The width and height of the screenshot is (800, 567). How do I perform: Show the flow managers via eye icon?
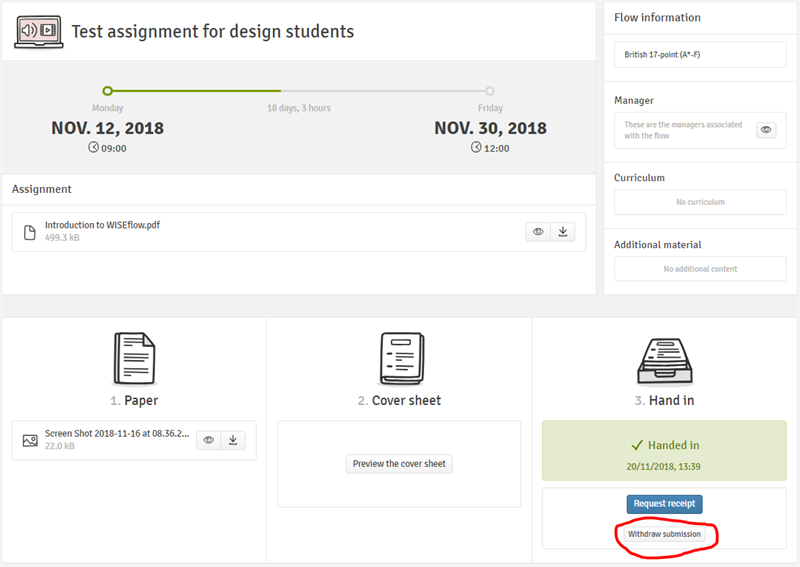[766, 130]
